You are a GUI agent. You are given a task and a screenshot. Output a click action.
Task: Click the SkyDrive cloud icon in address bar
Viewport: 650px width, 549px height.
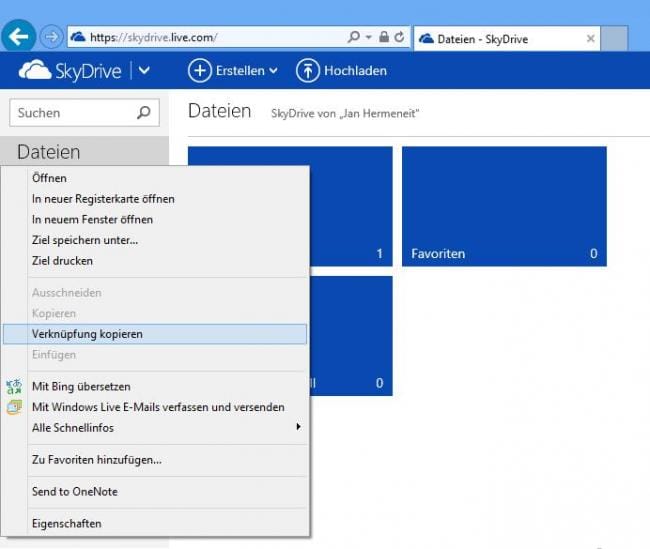(78, 37)
